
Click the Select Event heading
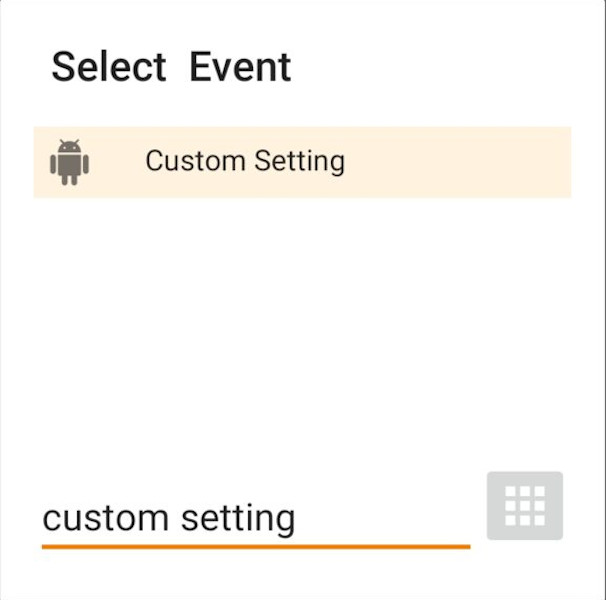pyautogui.click(x=171, y=67)
